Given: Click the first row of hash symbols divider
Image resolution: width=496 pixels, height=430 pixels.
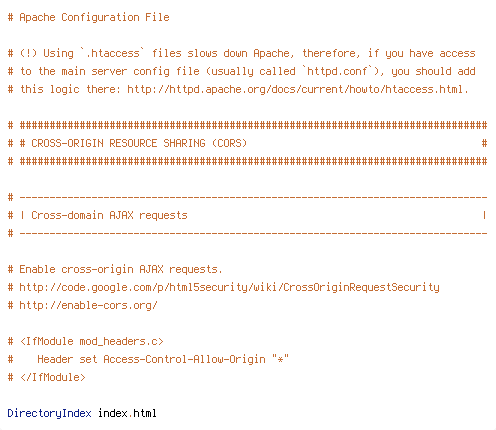Looking at the screenshot, I should pos(248,125).
